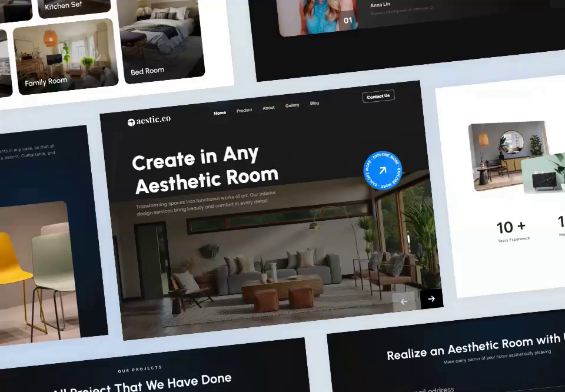This screenshot has width=565, height=392.
Task: Select the About navigation item
Action: coord(268,108)
